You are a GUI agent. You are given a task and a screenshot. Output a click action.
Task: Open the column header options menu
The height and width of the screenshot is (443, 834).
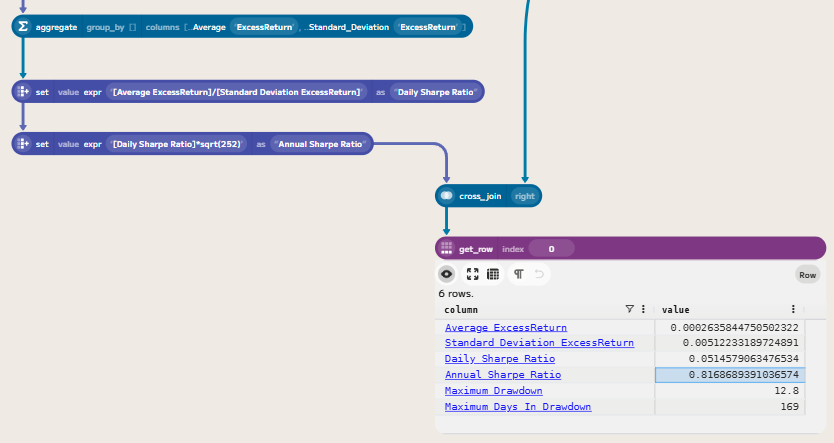pos(643,310)
